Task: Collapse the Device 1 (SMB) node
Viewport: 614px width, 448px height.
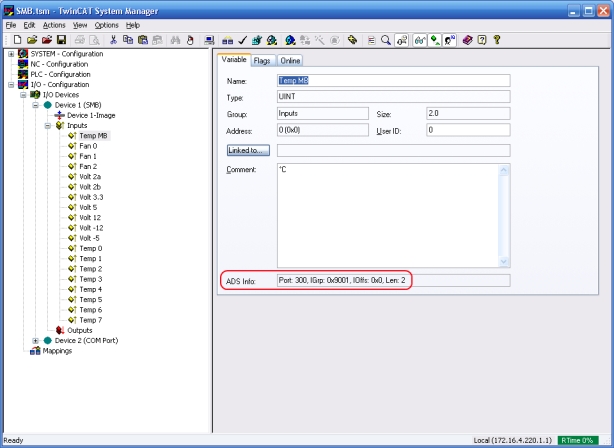Action: click(35, 105)
